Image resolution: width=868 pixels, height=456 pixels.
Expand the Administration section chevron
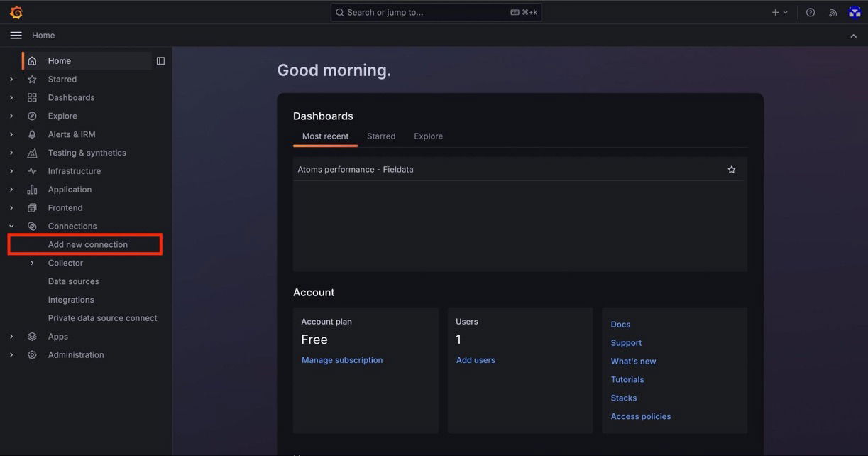pos(11,355)
